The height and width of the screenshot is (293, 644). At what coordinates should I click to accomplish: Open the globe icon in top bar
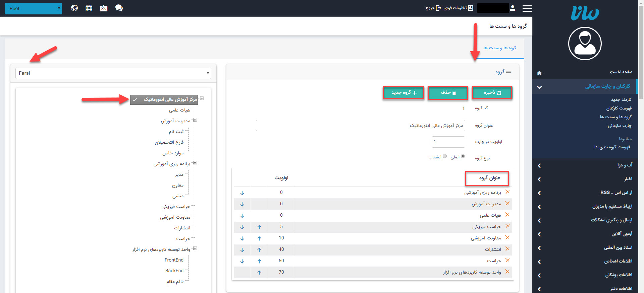[x=74, y=8]
